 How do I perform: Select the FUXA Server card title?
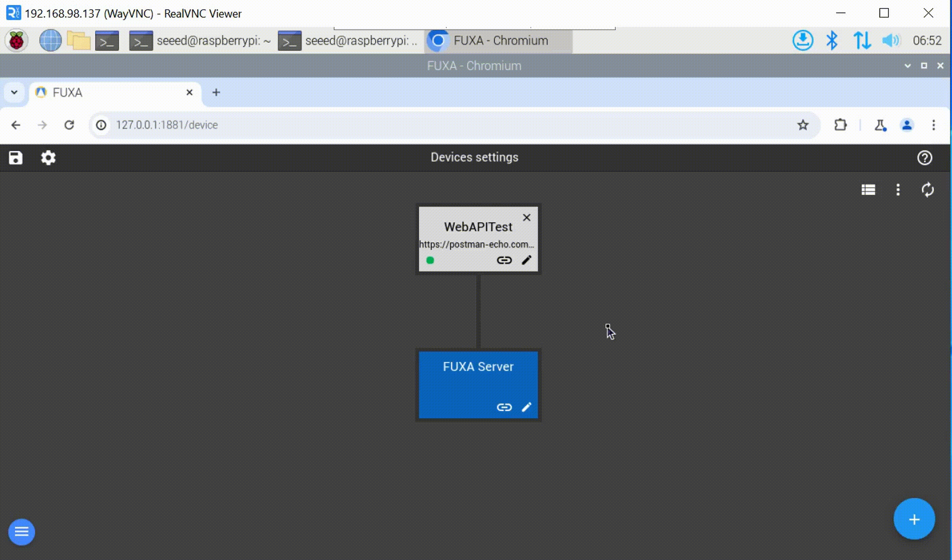point(478,366)
